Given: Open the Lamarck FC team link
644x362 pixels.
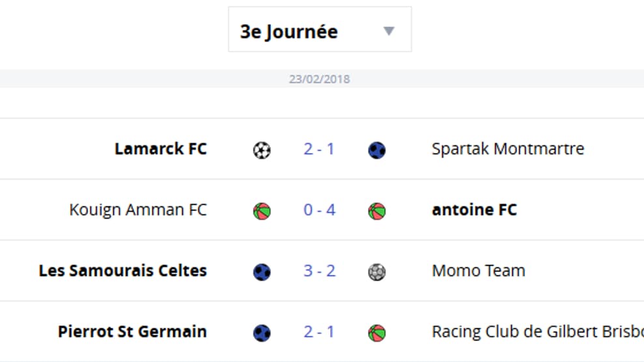Looking at the screenshot, I should (x=161, y=149).
